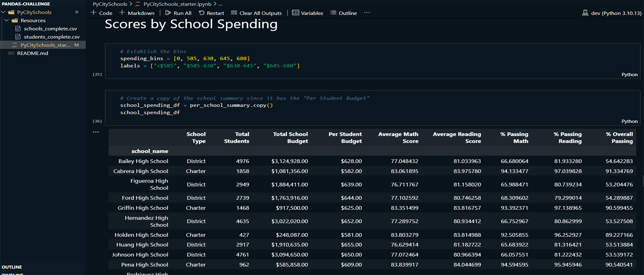Open README.md file
The height and width of the screenshot is (275, 644).
point(33,53)
